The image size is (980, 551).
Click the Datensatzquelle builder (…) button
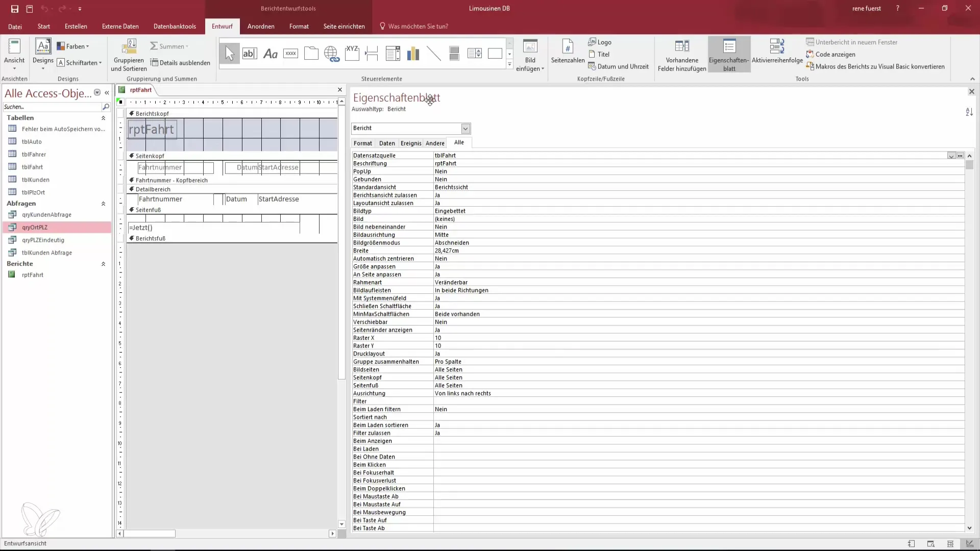(x=960, y=156)
